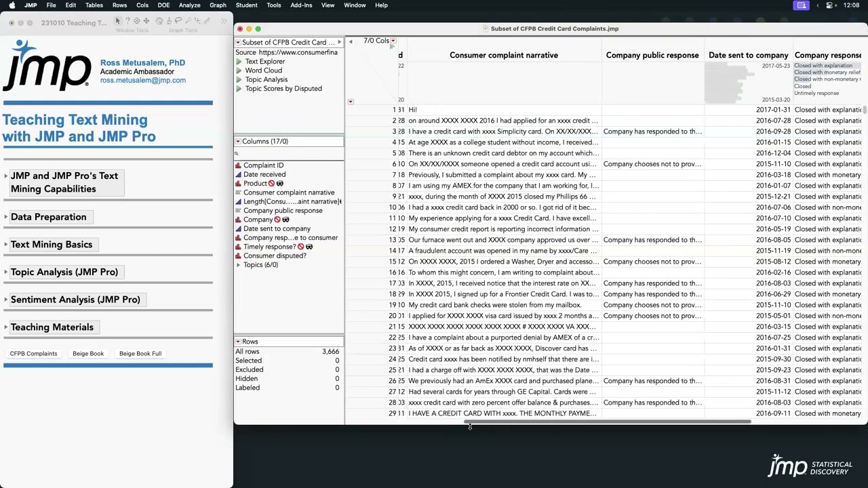Image resolution: width=868 pixels, height=488 pixels.
Task: Click the horizontal scrollbar of the data table
Action: (608, 422)
